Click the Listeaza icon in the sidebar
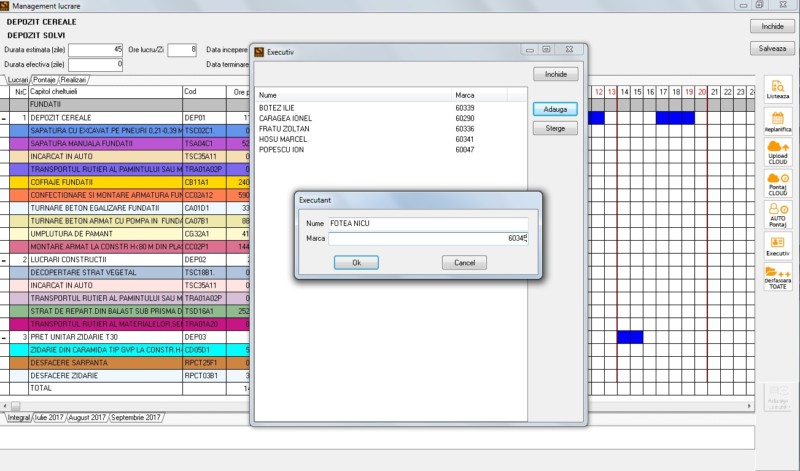Screen dimensions: 800x471 coord(777,89)
